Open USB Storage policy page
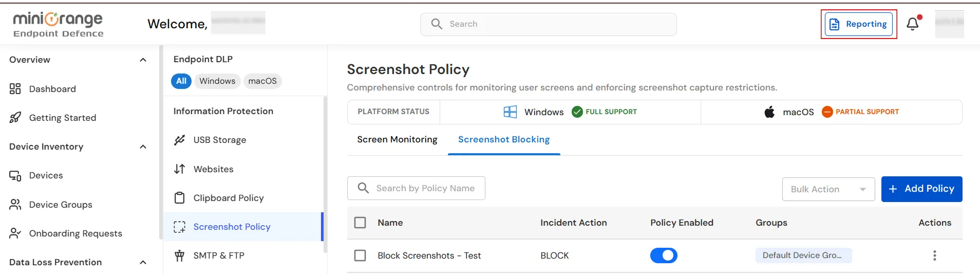980x274 pixels. [x=220, y=140]
